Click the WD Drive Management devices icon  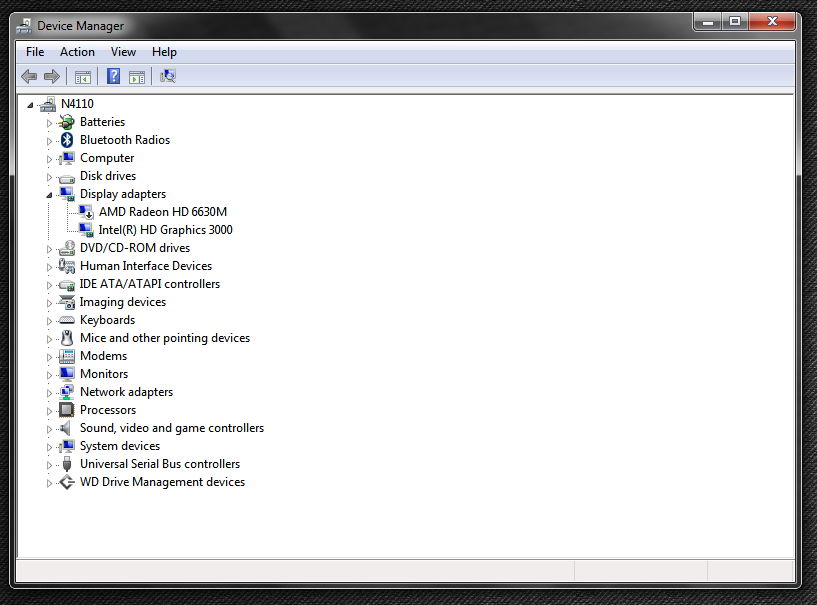tap(67, 482)
